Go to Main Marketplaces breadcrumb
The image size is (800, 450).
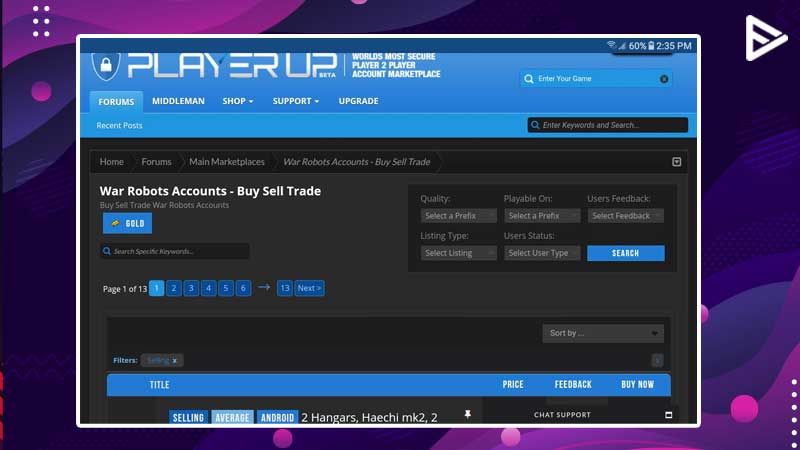227,162
